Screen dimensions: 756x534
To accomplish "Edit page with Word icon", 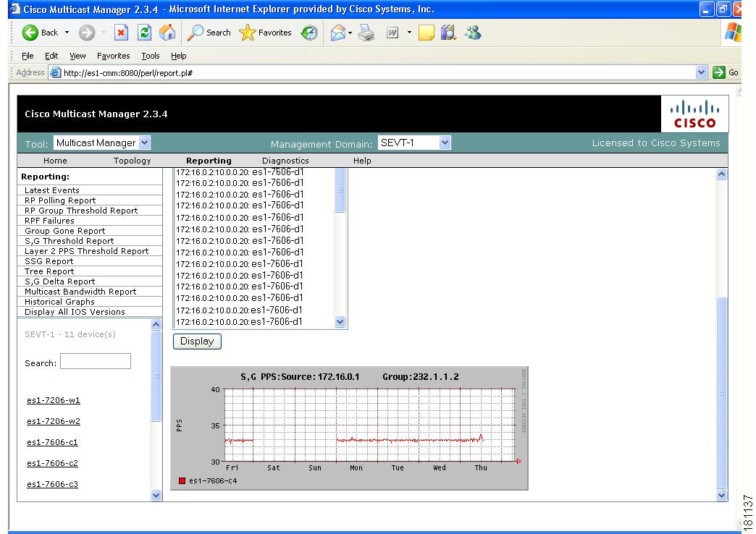I will tap(392, 33).
